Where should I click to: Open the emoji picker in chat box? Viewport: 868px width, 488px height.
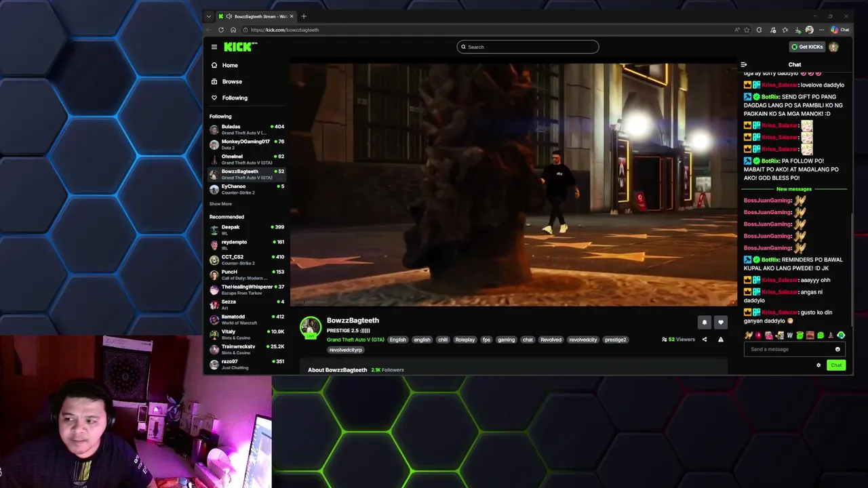point(837,349)
